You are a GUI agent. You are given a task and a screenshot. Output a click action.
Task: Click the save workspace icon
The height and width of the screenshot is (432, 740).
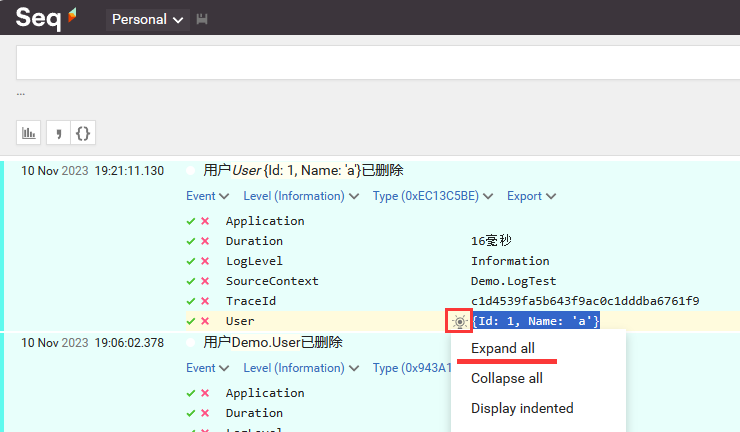click(x=202, y=19)
